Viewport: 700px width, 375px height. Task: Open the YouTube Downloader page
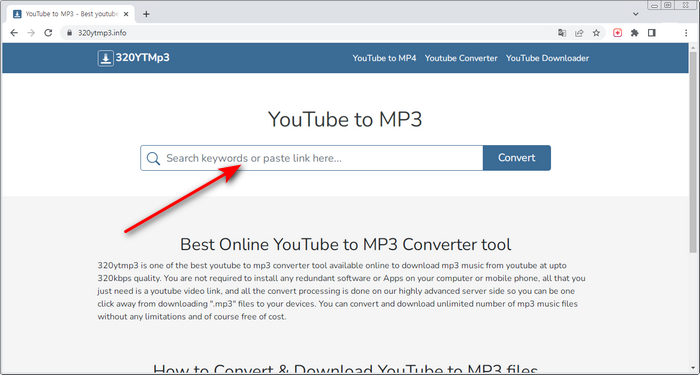[547, 58]
